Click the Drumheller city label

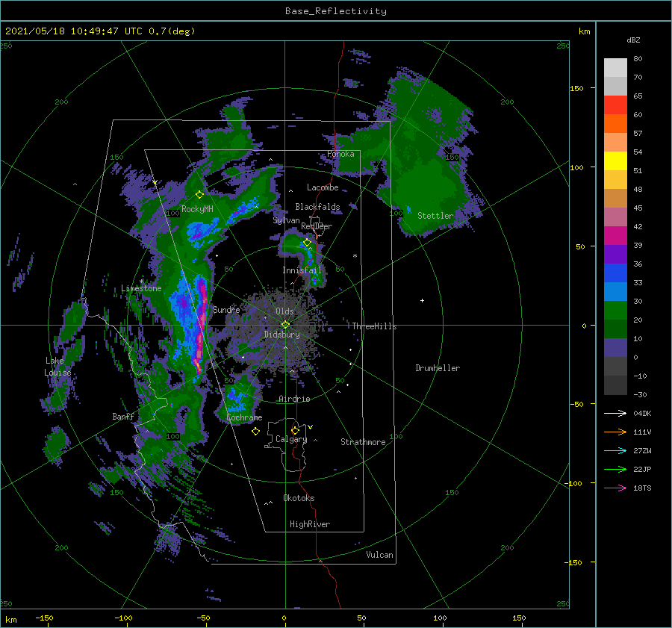click(438, 368)
